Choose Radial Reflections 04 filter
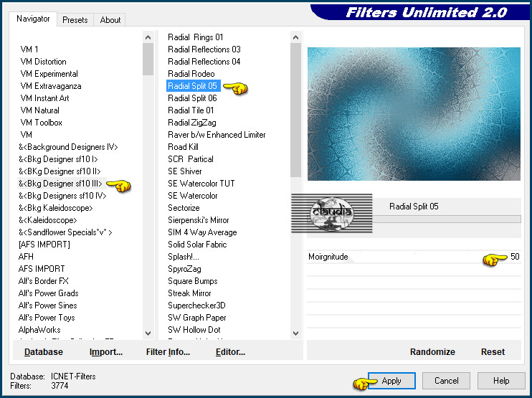 point(204,62)
